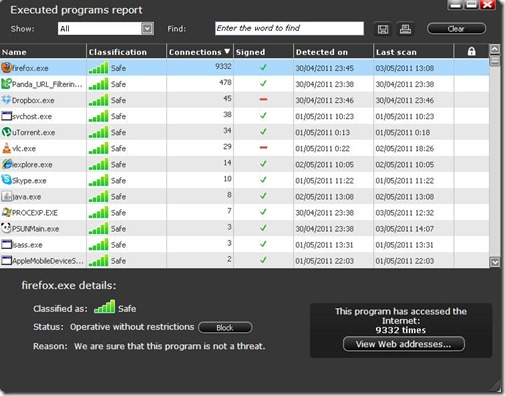Click the padlock column header icon
505x396 pixels.
point(471,51)
